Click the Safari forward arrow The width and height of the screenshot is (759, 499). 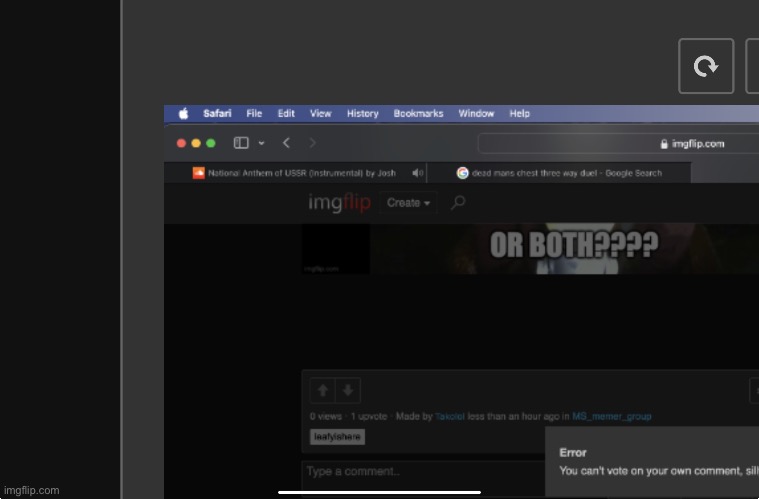(x=313, y=143)
